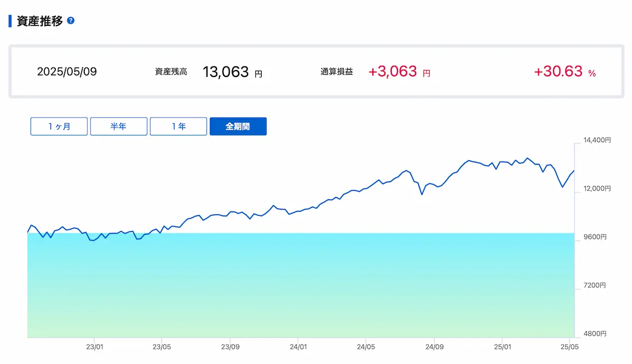Click the +30.63 percent return value
This screenshot has width=632, height=364.
[558, 72]
